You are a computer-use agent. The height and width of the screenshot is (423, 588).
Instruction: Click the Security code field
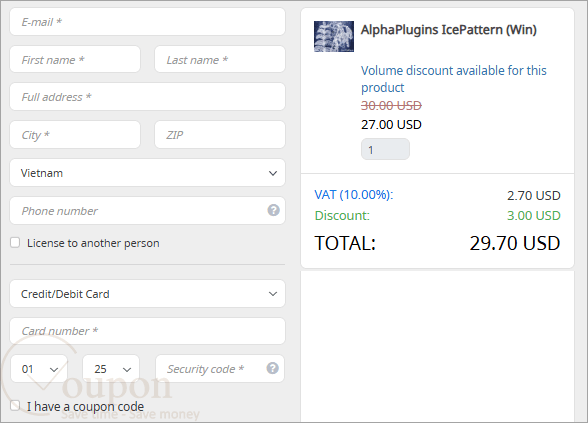tap(220, 369)
